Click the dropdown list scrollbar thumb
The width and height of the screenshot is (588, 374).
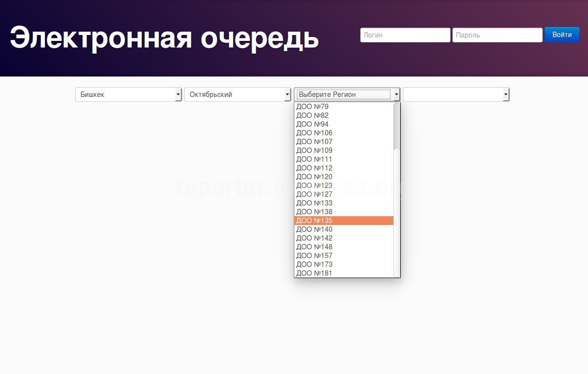pos(396,127)
